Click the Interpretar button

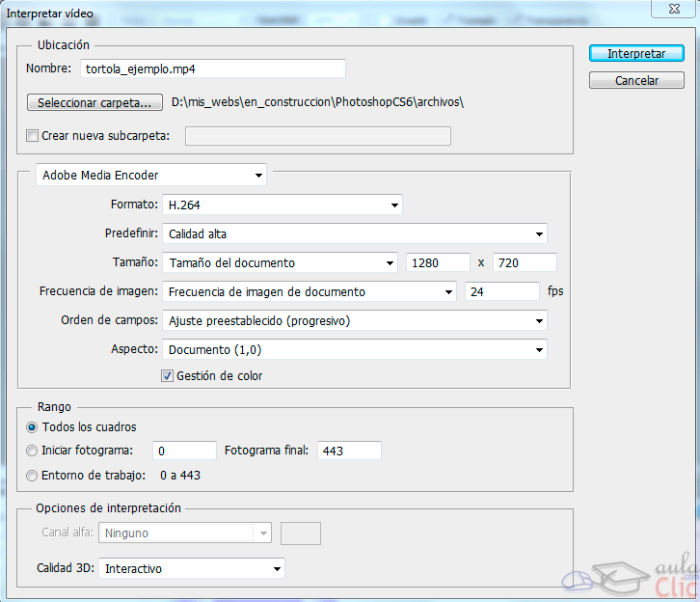[636, 54]
